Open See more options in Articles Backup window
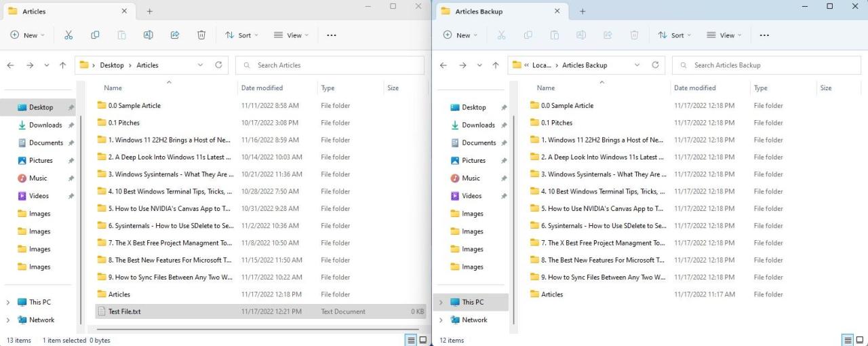 pyautogui.click(x=764, y=35)
